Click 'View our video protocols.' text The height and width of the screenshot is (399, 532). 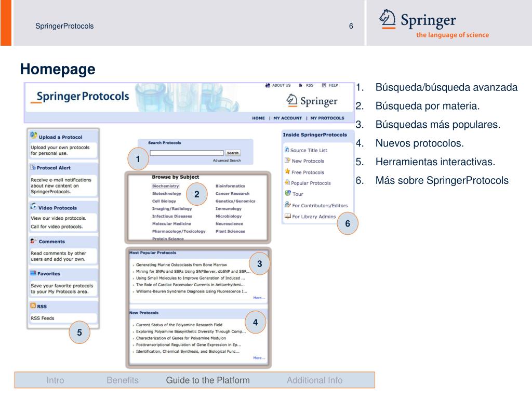(58, 218)
